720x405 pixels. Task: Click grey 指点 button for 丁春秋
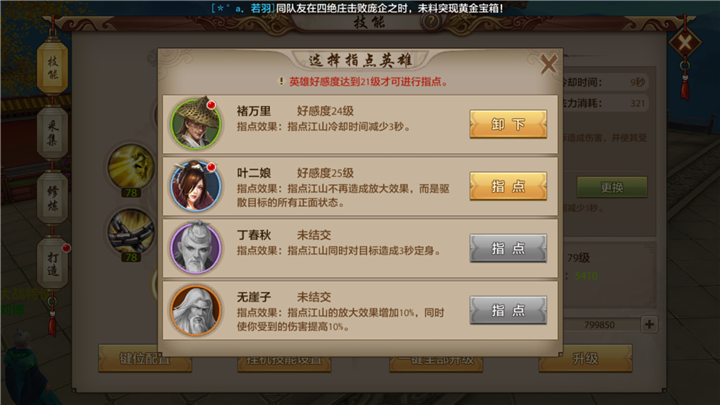tap(508, 248)
